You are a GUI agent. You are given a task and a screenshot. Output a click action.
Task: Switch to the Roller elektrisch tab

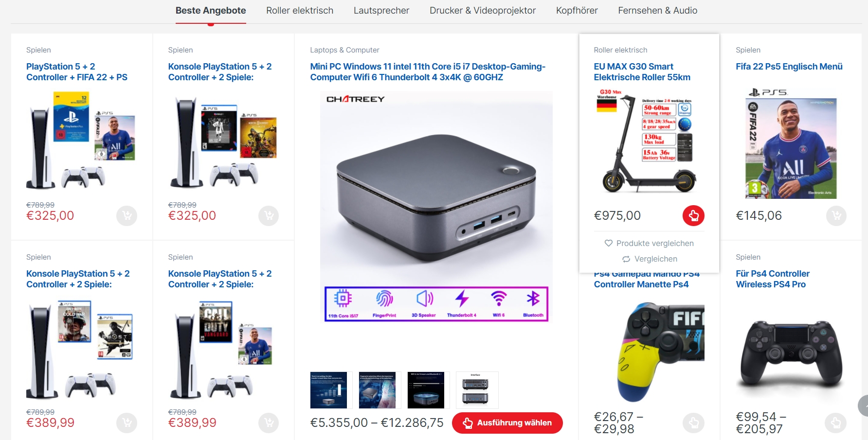coord(300,11)
